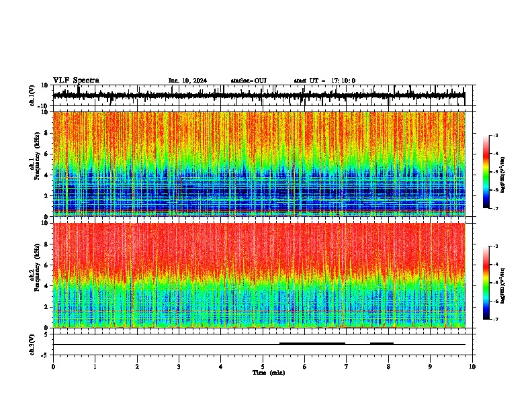The image size is (532, 411).
Task: Click the ch.2 color scale bar
Action: pos(486,283)
